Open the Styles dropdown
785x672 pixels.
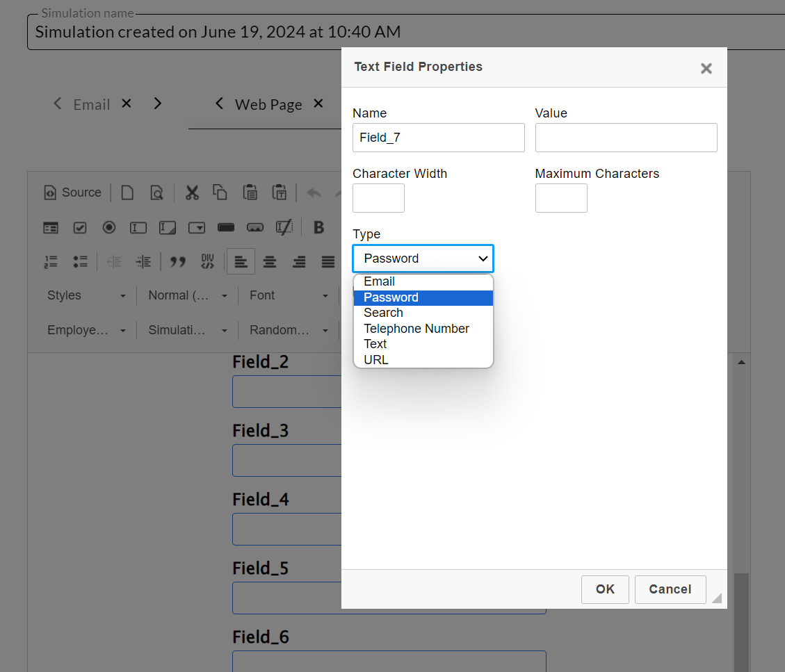coord(86,295)
